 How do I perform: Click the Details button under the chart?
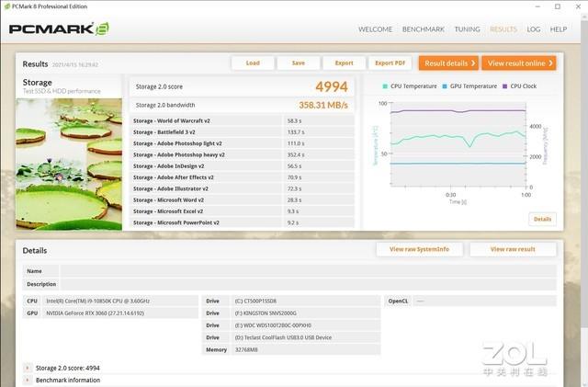[x=542, y=219]
